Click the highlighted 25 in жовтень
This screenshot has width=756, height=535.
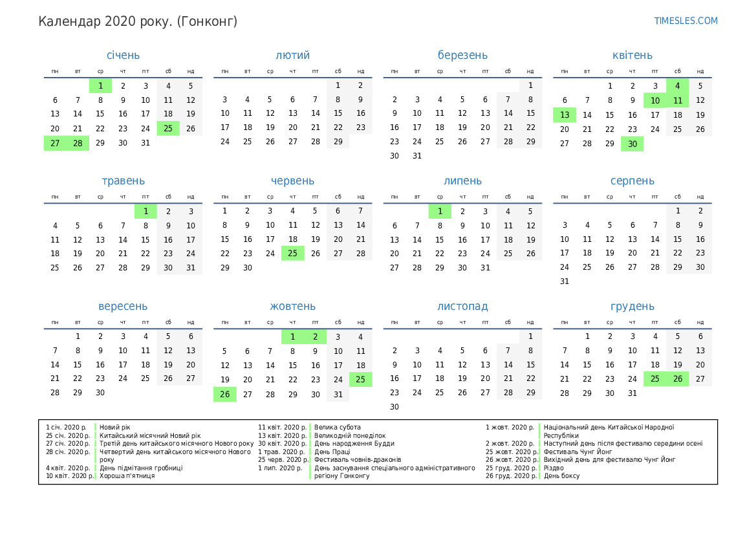click(x=361, y=379)
